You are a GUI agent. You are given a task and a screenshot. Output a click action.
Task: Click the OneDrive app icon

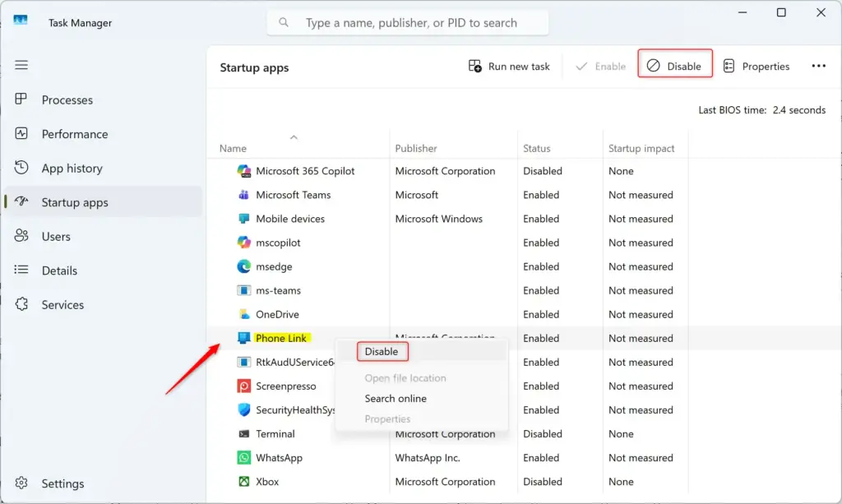coord(243,314)
